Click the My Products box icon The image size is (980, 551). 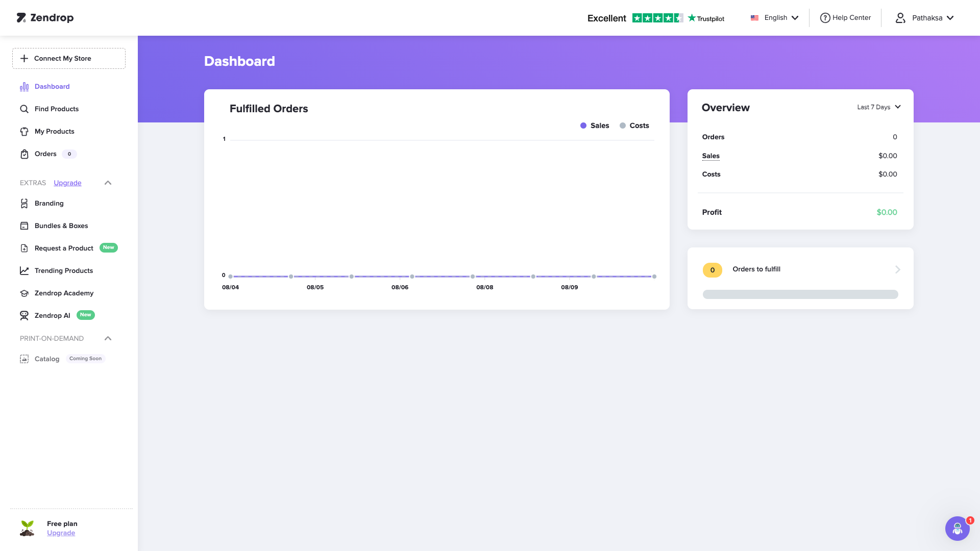tap(24, 131)
